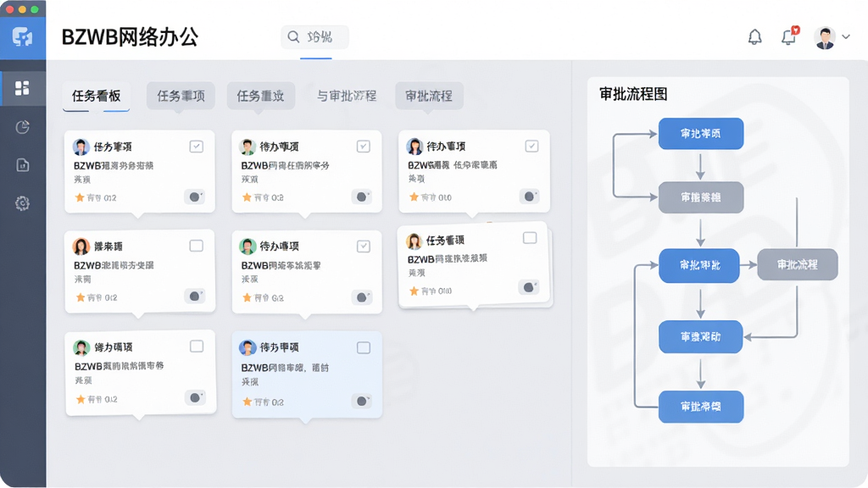Open the document sidebar icon

click(x=22, y=165)
